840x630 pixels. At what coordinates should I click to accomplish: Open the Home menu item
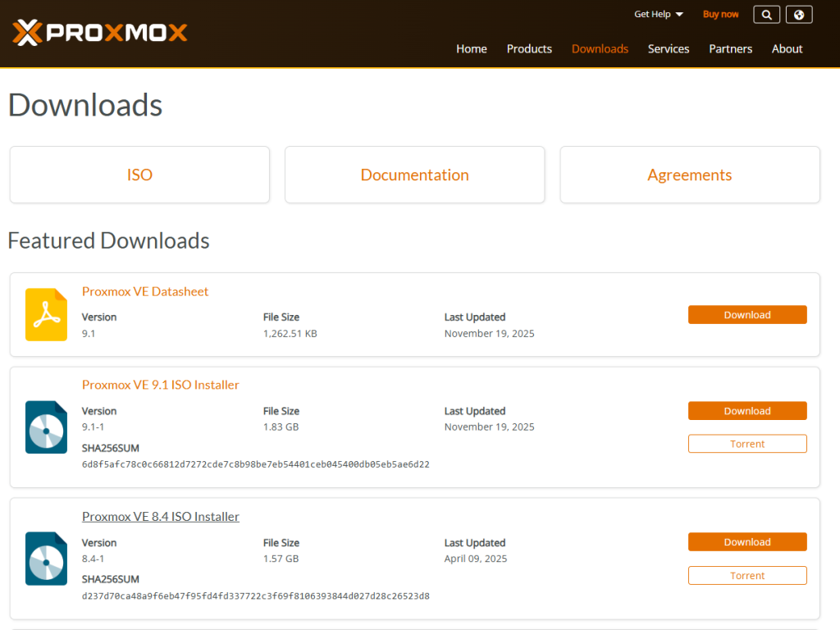(x=471, y=48)
